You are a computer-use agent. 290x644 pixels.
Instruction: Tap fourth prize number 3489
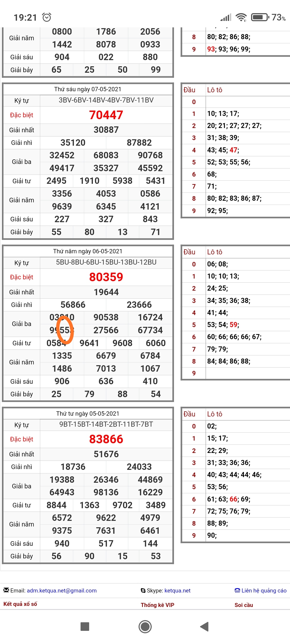coord(156,505)
